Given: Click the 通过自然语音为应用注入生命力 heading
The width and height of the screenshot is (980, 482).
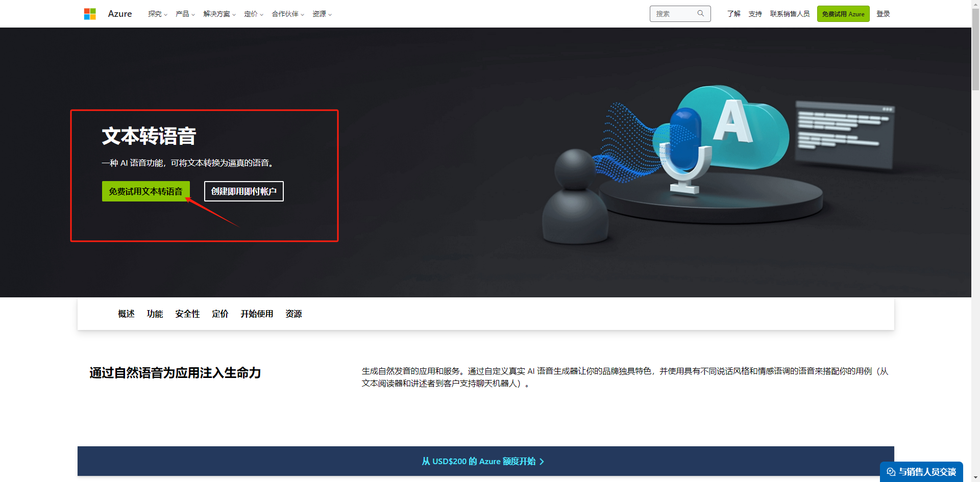Looking at the screenshot, I should click(x=175, y=373).
